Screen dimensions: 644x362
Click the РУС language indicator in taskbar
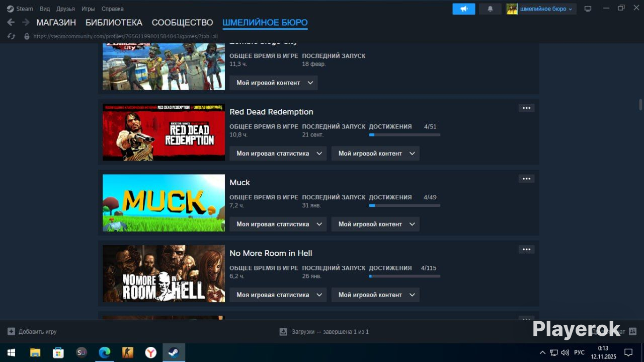(579, 352)
